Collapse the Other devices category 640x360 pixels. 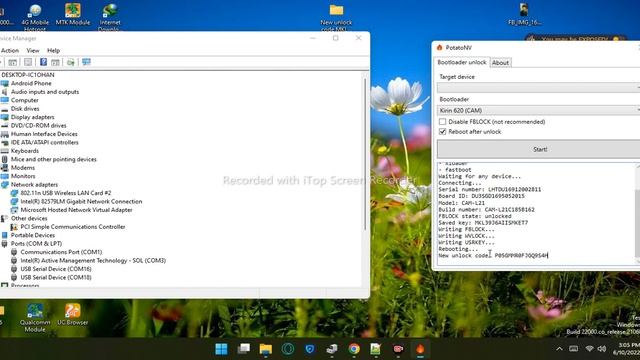click(29, 218)
